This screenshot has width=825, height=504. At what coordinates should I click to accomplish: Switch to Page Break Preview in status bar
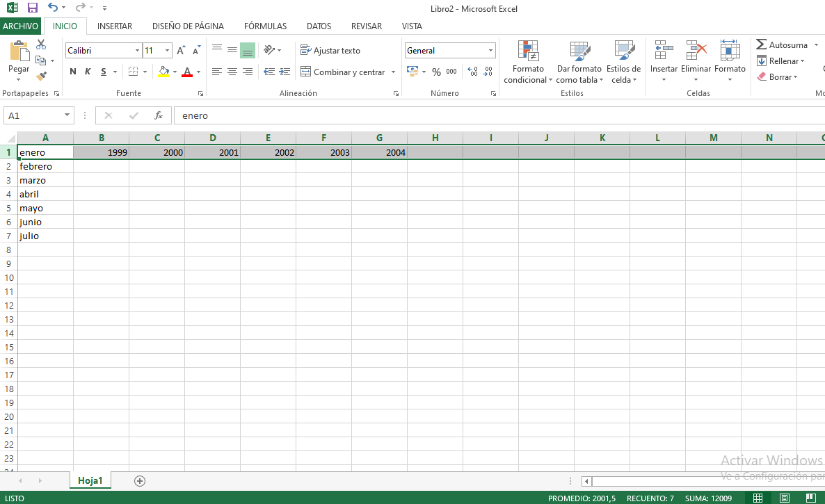[811, 498]
